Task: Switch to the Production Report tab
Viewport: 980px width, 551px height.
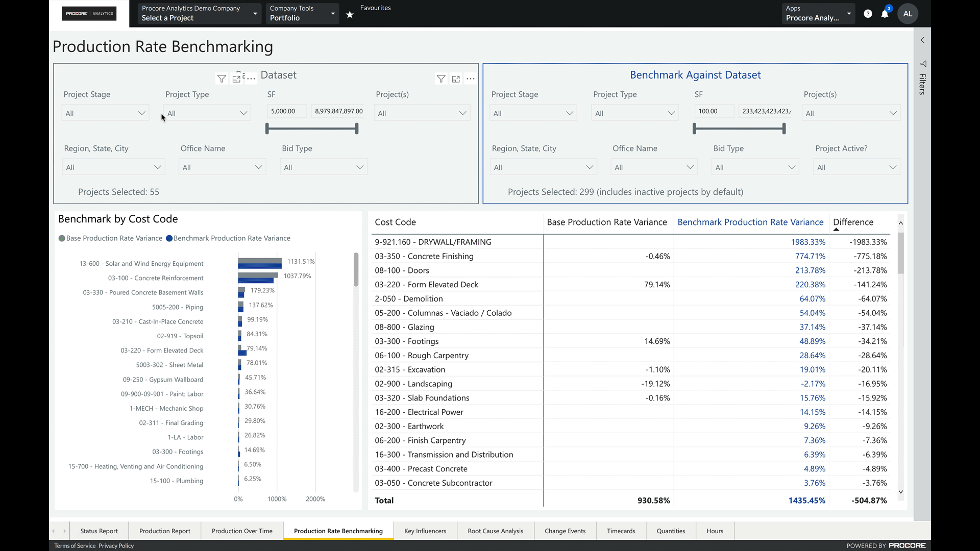Action: click(x=165, y=531)
